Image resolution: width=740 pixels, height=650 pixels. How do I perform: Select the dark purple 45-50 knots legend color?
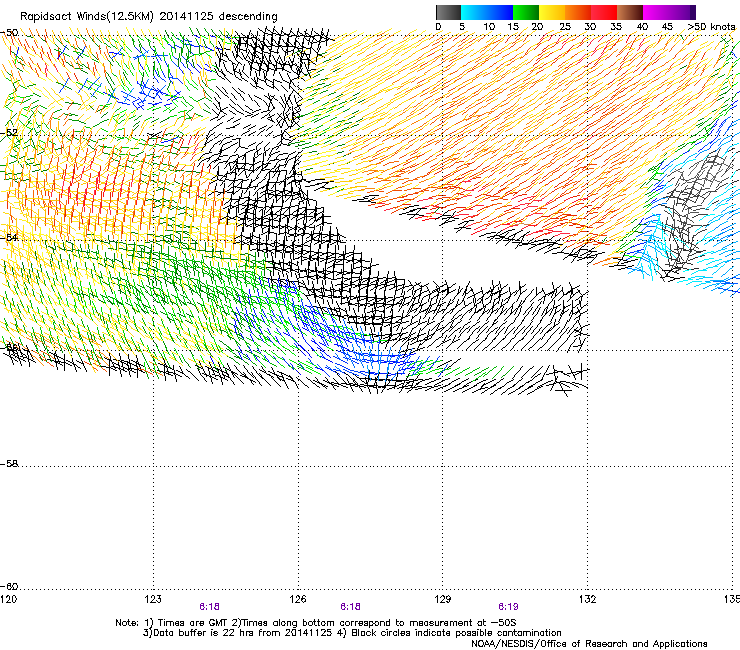[x=682, y=12]
